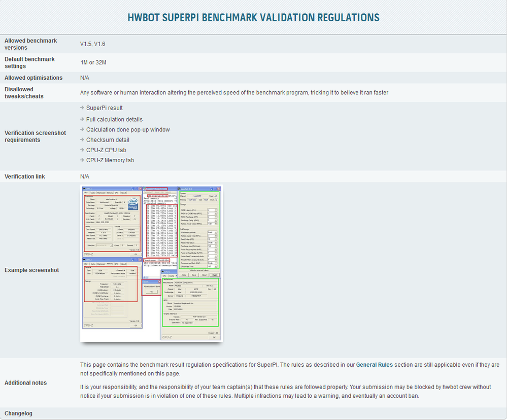Screen dimensions: 507x420
Task: Click the 'This page contains the benchmark' paragraph
Action: tap(290, 369)
